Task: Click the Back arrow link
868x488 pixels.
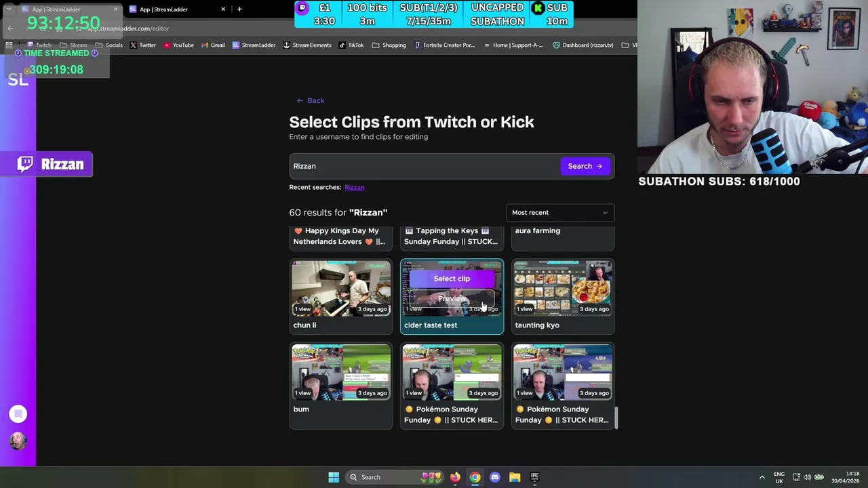Action: tap(311, 100)
